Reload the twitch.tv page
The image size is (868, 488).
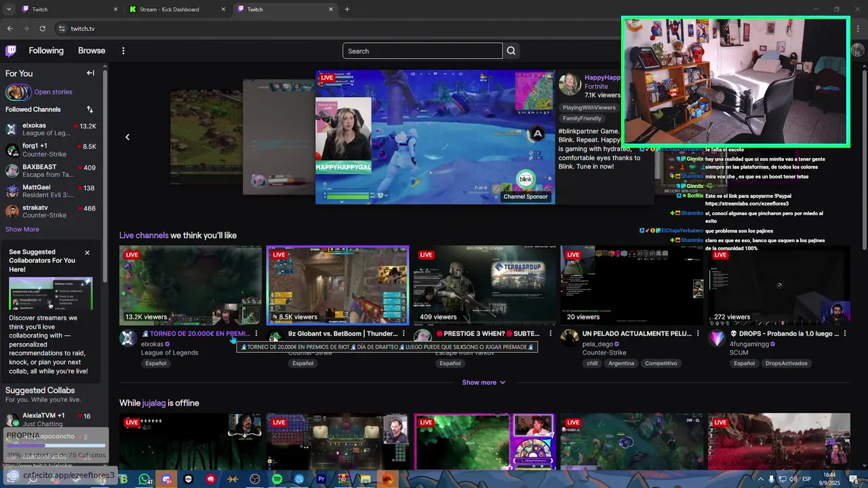42,28
